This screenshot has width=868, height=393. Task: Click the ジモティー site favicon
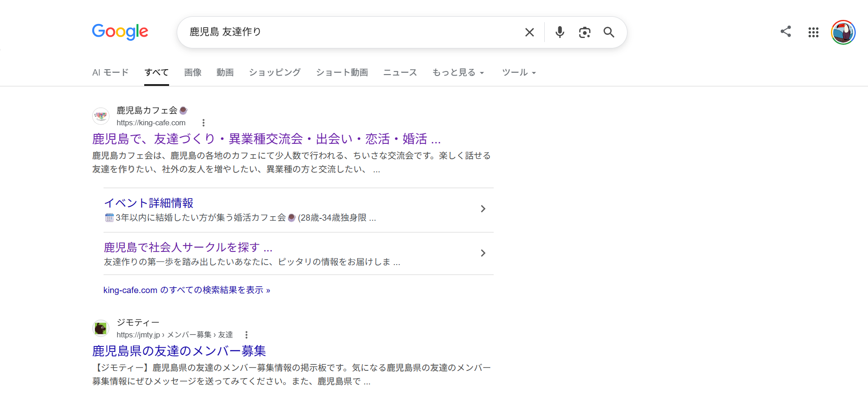point(101,328)
